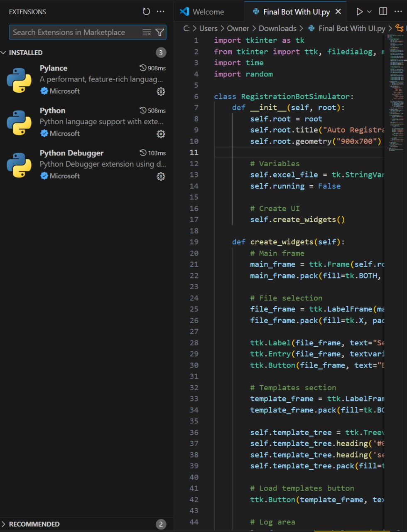Open Python extension manage gear
Screen dimensions: 407x532
click(x=161, y=134)
